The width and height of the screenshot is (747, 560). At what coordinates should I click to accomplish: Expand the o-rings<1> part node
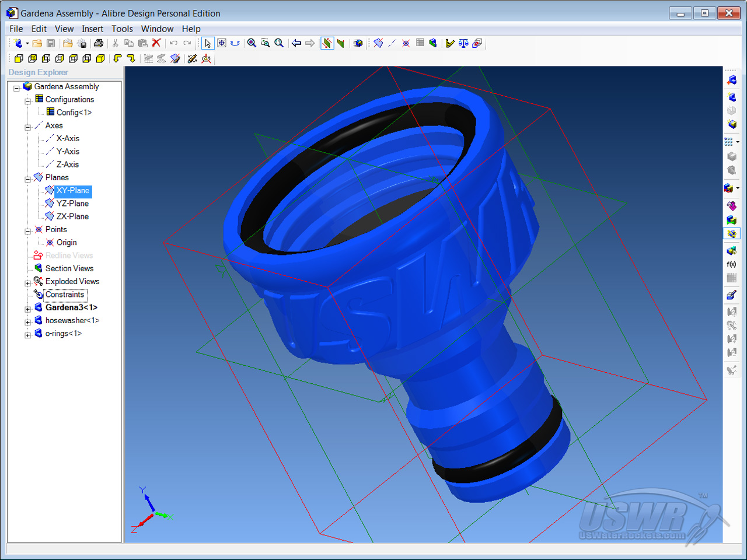coord(27,335)
